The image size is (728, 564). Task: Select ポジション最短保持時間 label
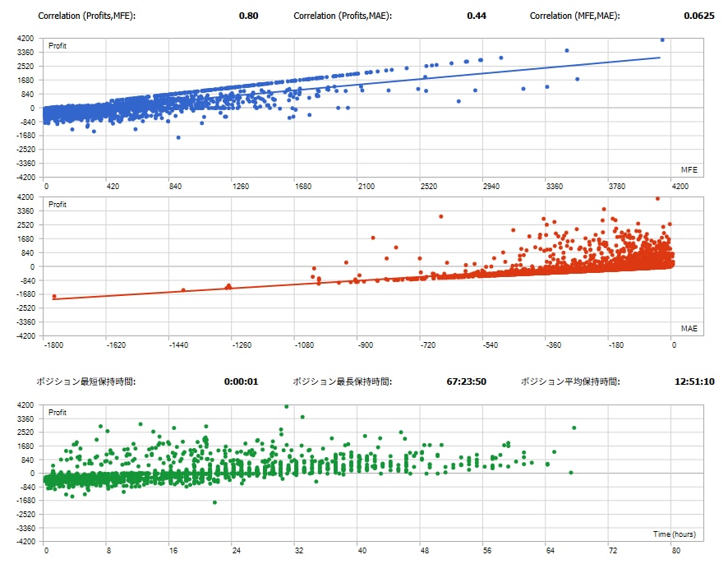[x=86, y=381]
